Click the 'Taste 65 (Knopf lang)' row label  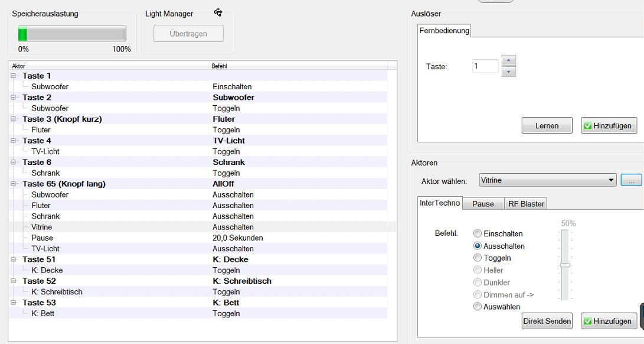click(x=64, y=184)
